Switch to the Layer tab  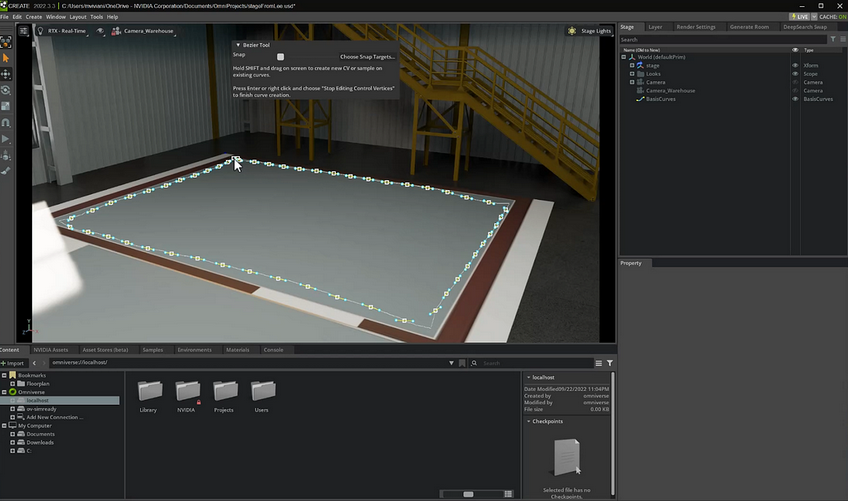coord(655,27)
